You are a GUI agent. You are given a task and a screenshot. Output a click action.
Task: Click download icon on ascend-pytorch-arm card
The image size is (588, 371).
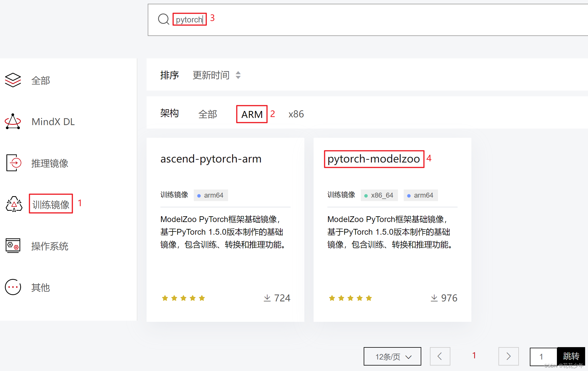(x=267, y=298)
